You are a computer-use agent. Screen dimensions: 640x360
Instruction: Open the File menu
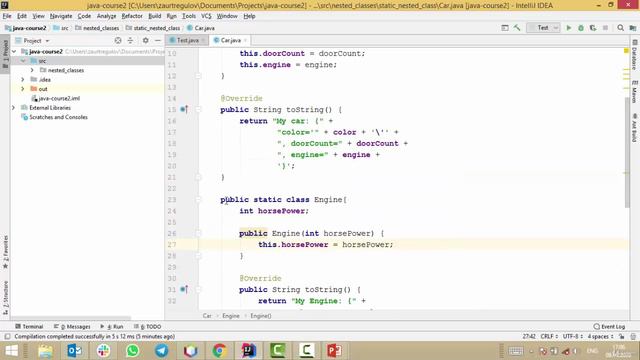[7, 16]
